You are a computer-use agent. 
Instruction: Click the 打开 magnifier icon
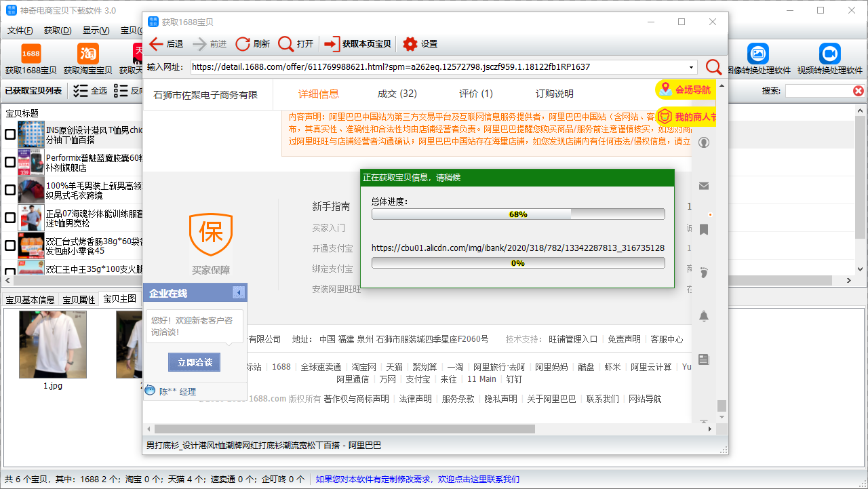[286, 44]
